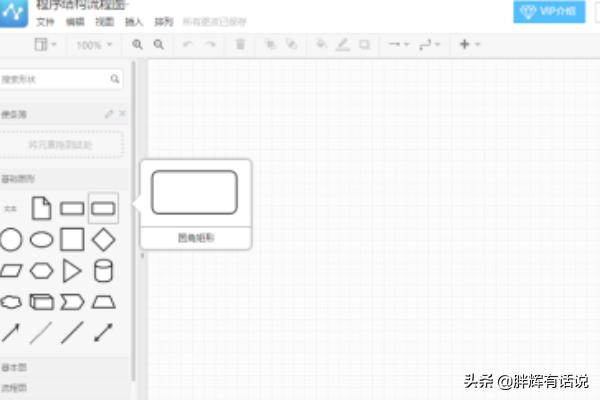Expand the second-to-last shape category
The width and height of the screenshot is (600, 400).
point(65,367)
